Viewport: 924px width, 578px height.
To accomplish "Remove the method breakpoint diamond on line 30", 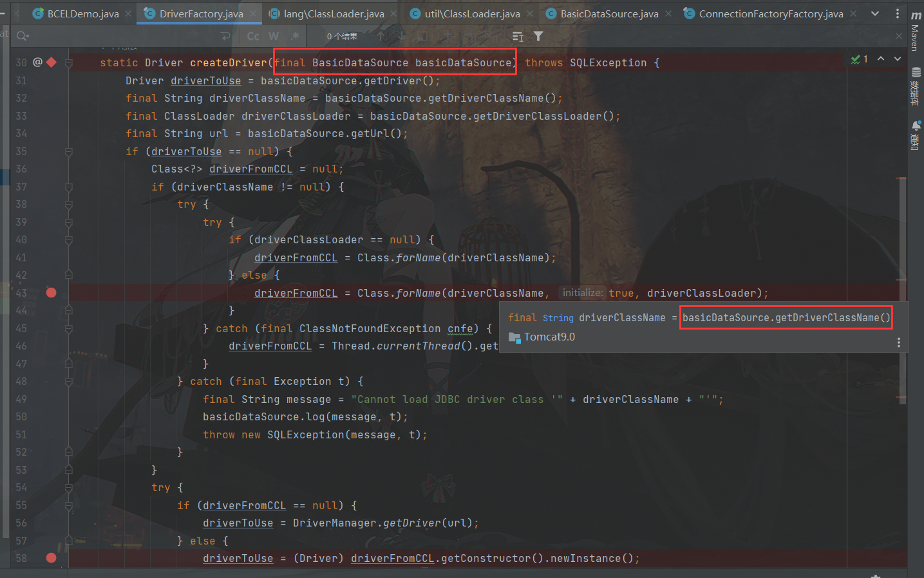I will coord(52,62).
